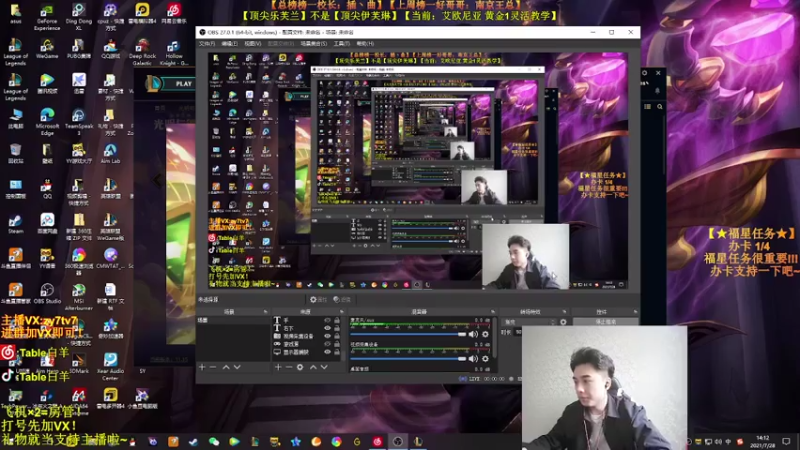The image size is (800, 450).
Task: Toggle the lock on the 视频采集设备 source
Action: (337, 336)
